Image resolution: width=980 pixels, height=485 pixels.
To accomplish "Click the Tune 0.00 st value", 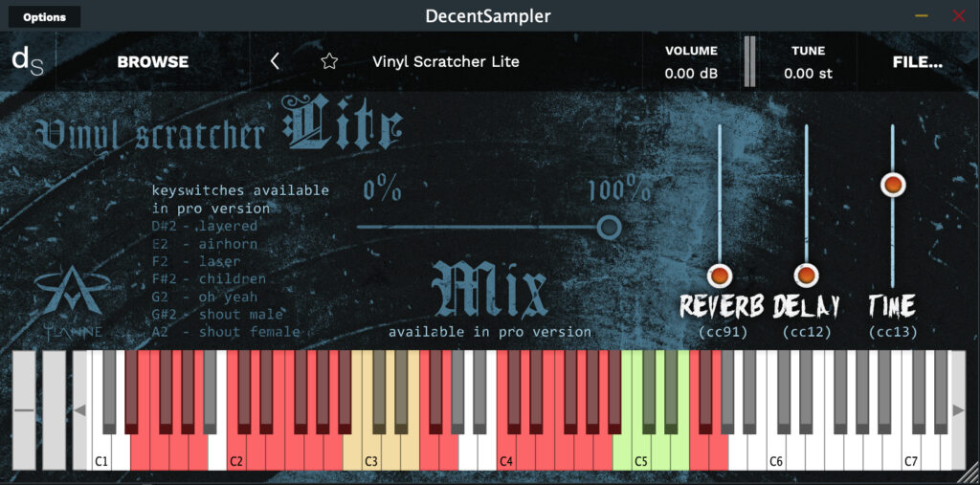I will point(808,73).
